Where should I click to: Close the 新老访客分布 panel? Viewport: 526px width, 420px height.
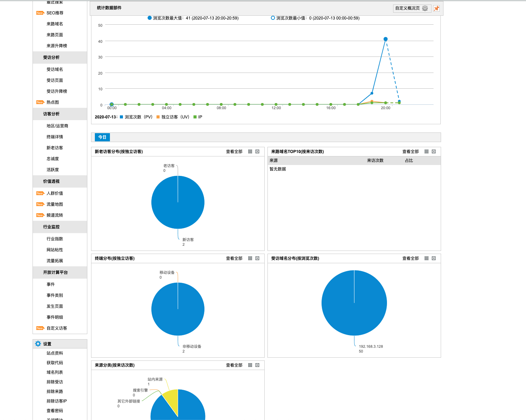pos(258,152)
